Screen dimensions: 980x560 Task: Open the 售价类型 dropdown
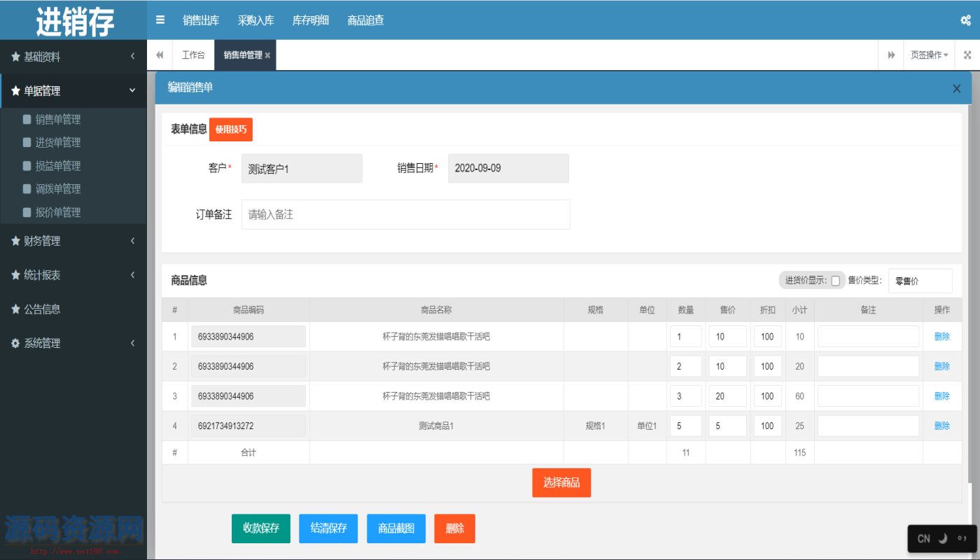[920, 281]
